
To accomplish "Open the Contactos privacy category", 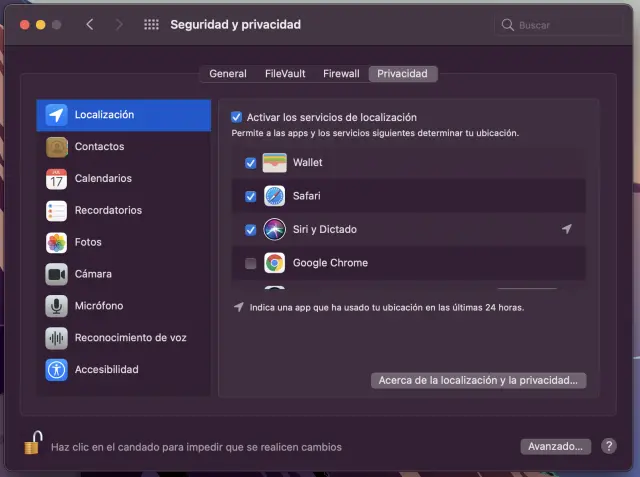I will [124, 147].
